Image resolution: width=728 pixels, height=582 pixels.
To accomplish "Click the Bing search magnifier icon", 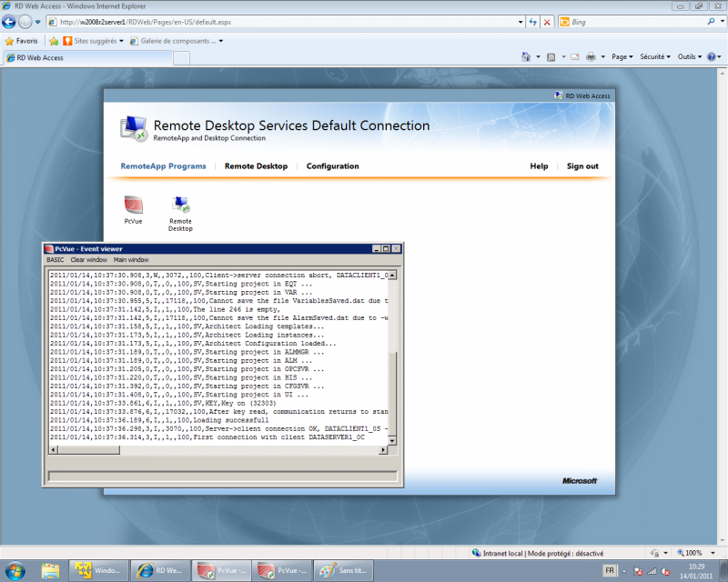I will pos(711,21).
